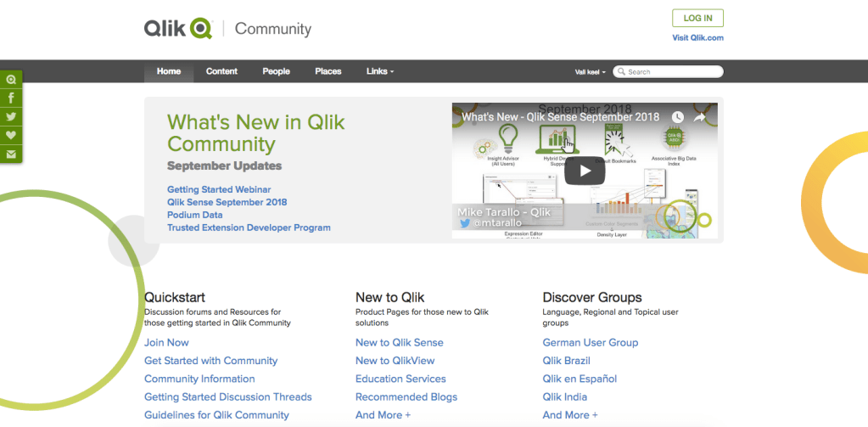Open the Facebook icon in the sidebar
This screenshot has width=868, height=427.
click(11, 98)
